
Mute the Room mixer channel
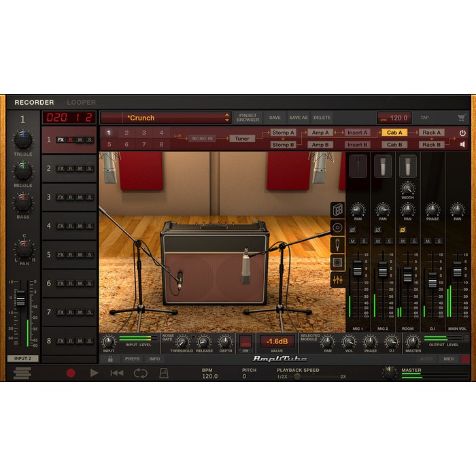[403, 241]
